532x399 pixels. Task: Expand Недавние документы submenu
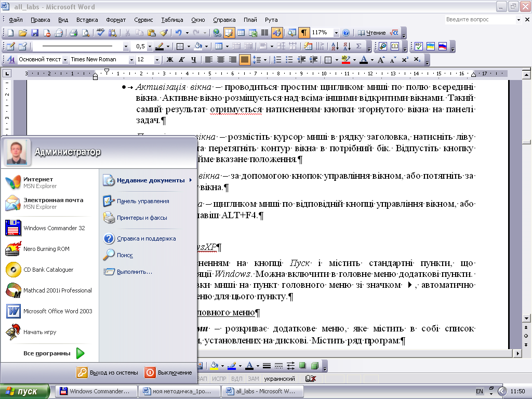[x=148, y=180]
